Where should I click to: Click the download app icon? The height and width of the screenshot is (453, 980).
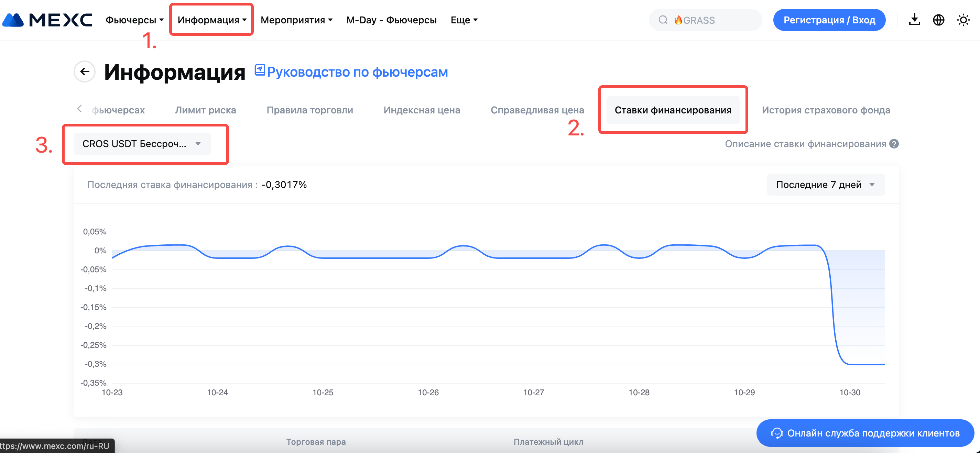coord(914,20)
